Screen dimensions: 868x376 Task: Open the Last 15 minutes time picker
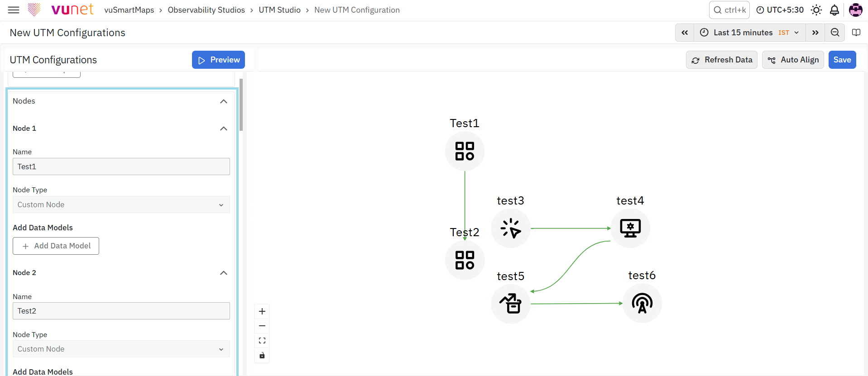click(750, 33)
